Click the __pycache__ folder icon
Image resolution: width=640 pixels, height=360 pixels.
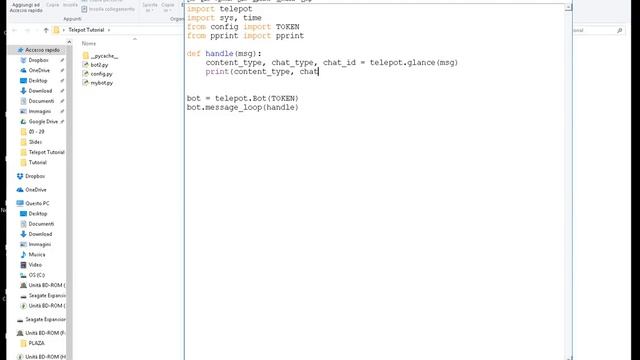click(x=86, y=56)
